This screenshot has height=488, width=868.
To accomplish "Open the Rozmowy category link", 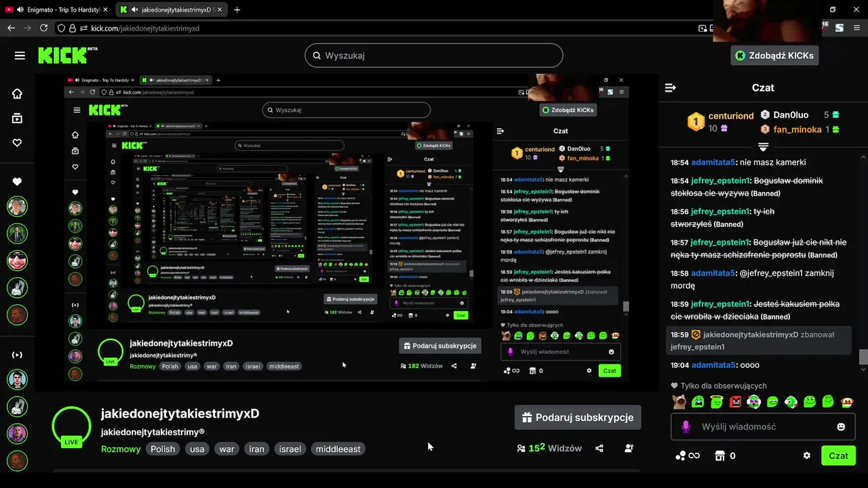I will [121, 449].
